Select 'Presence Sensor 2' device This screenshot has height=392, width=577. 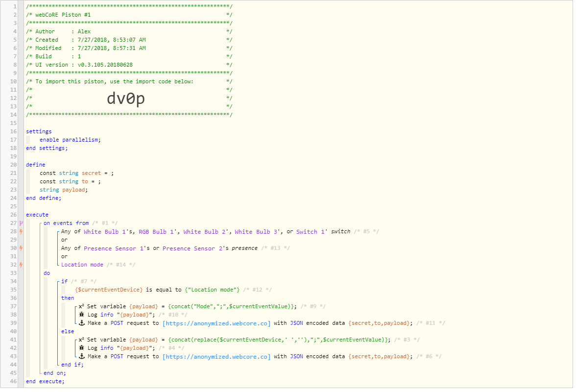tap(192, 248)
